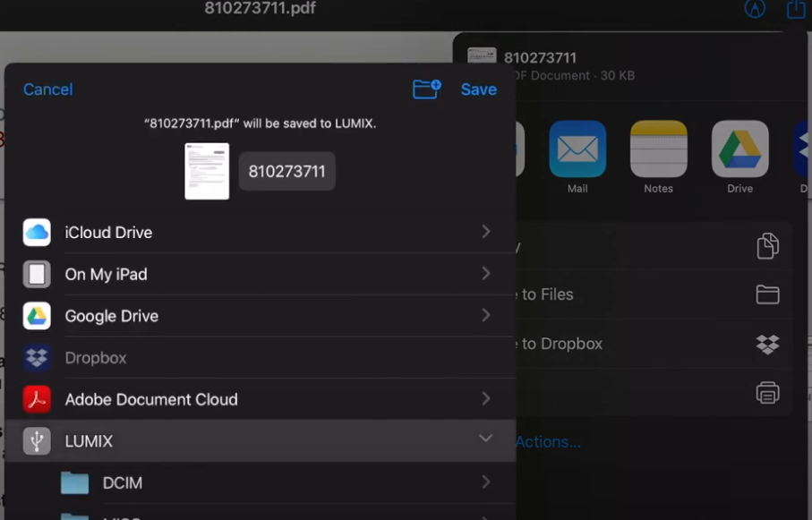Image resolution: width=812 pixels, height=520 pixels.
Task: Expand the DCIM folder chevron
Action: click(486, 482)
